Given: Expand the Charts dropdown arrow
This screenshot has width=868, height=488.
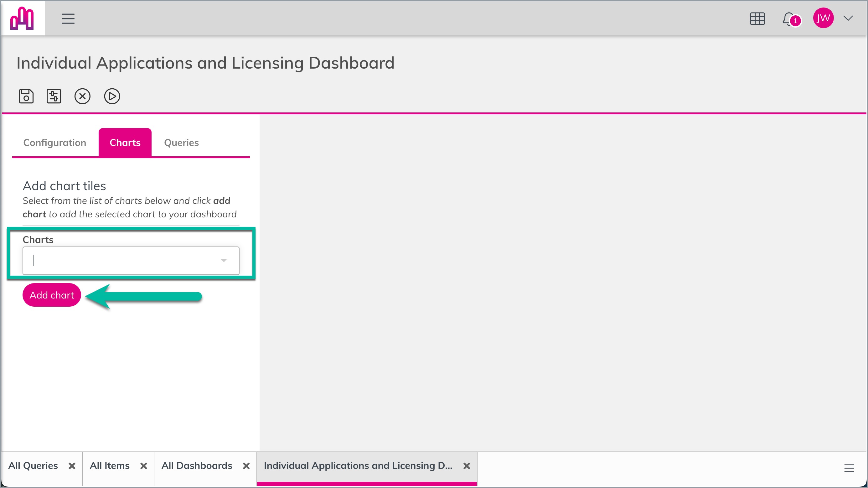Looking at the screenshot, I should 224,260.
